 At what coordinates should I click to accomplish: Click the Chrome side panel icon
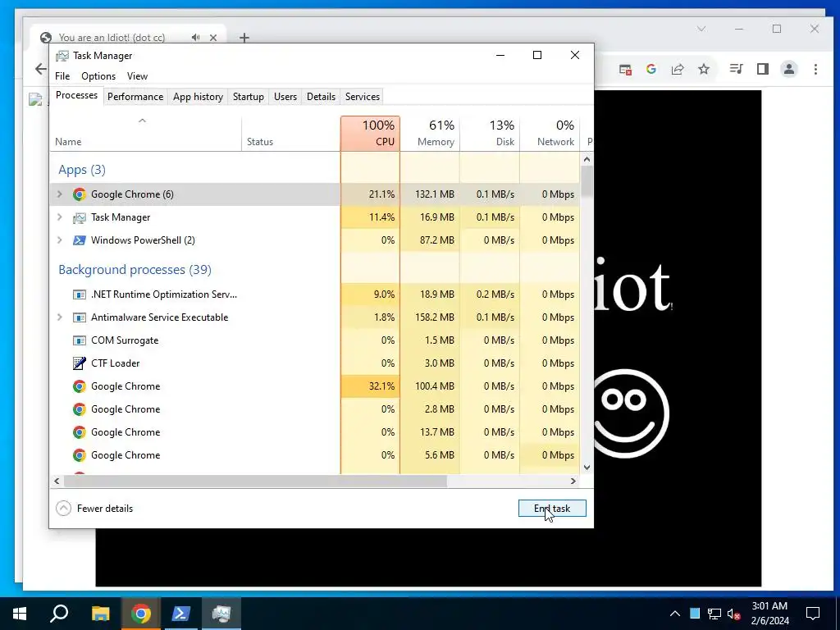click(763, 69)
